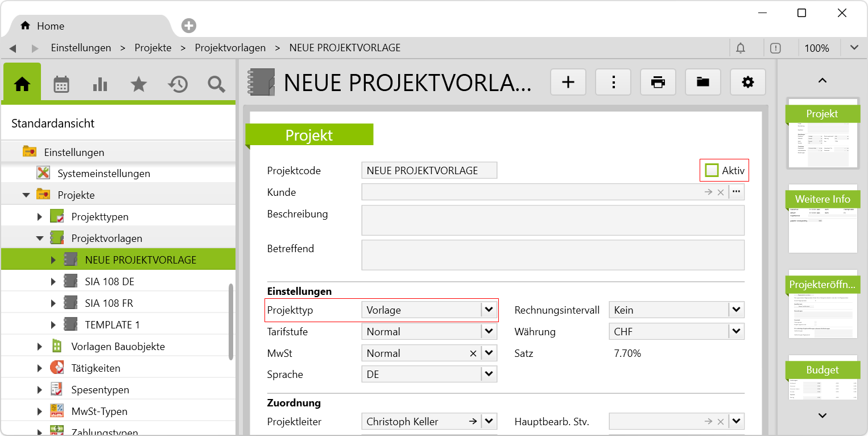This screenshot has height=436, width=868.
Task: Enable the Aktiv checkbox
Action: coord(712,170)
